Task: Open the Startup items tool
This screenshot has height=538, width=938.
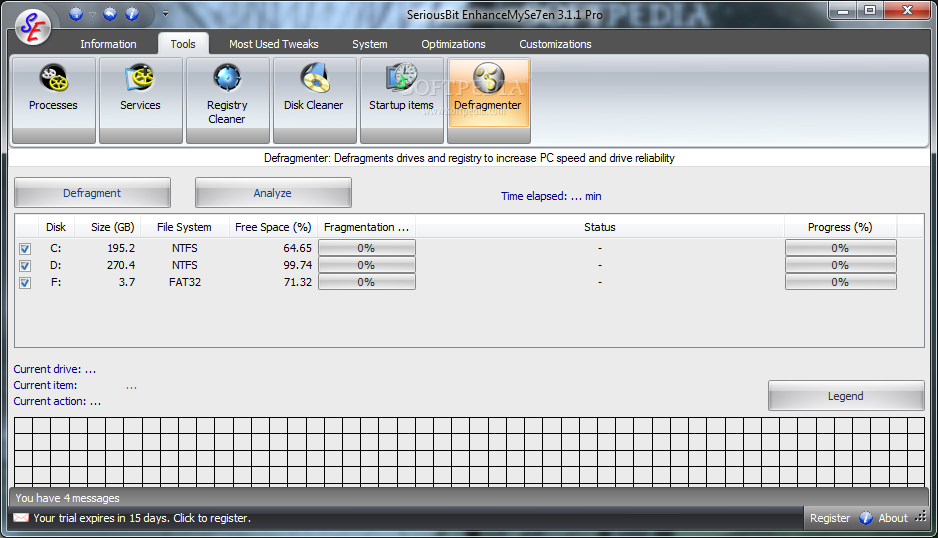Action: tap(401, 101)
